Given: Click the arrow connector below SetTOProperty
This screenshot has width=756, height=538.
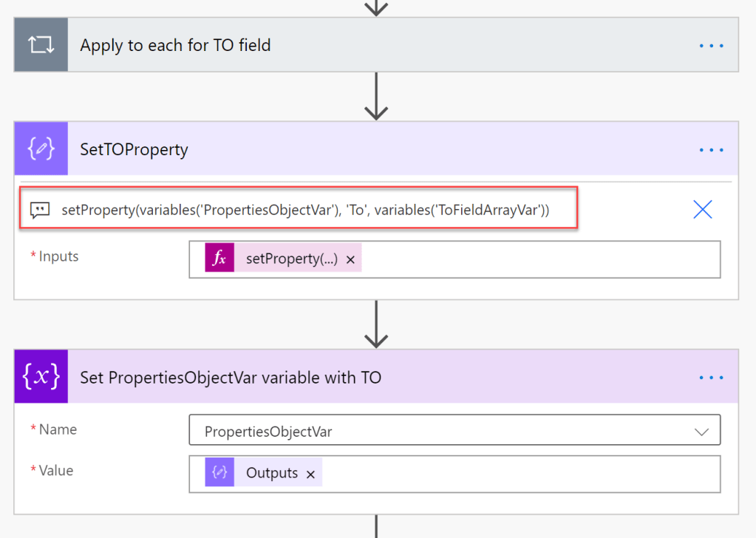Looking at the screenshot, I should (376, 324).
